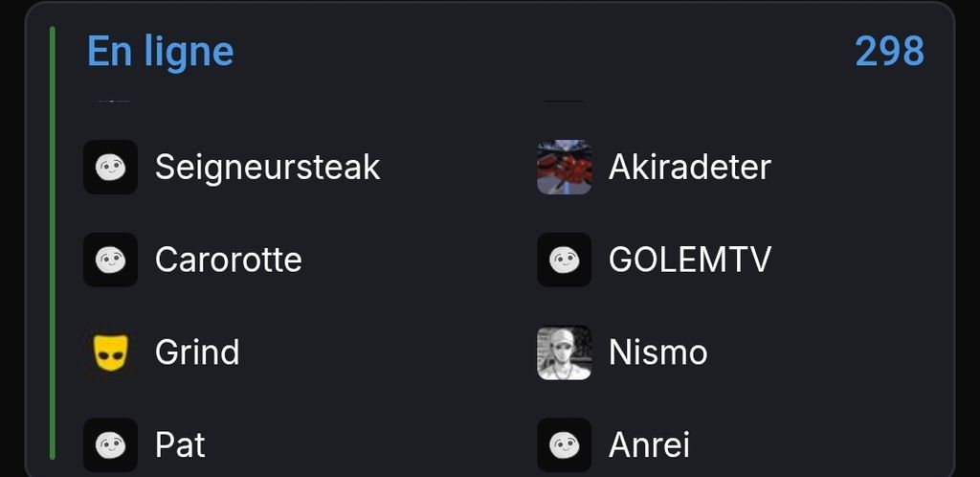The height and width of the screenshot is (477, 980).
Task: Click Carorotte's default avatar icon
Action: [x=110, y=260]
